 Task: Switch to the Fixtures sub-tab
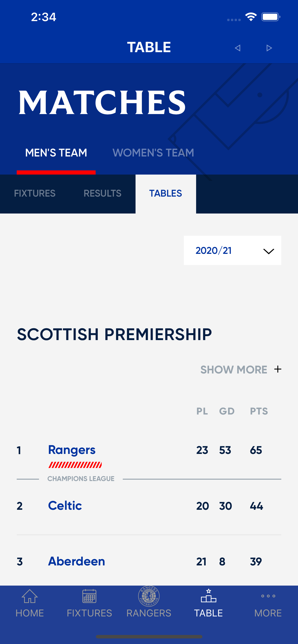tap(35, 193)
